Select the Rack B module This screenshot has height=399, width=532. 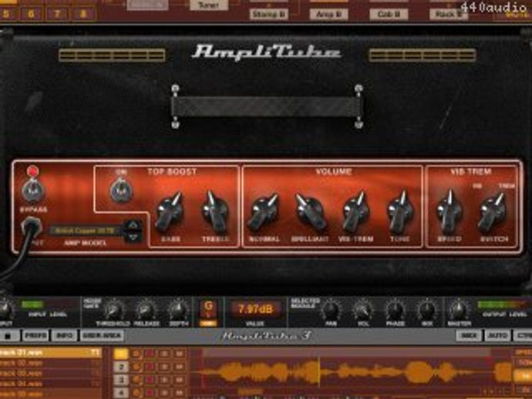point(449,14)
